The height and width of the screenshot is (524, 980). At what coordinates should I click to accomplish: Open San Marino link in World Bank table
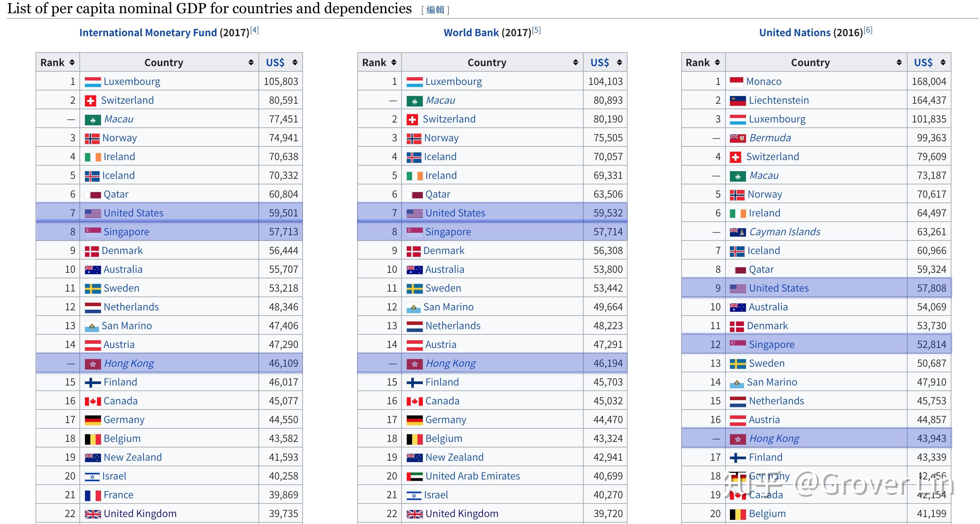[449, 307]
